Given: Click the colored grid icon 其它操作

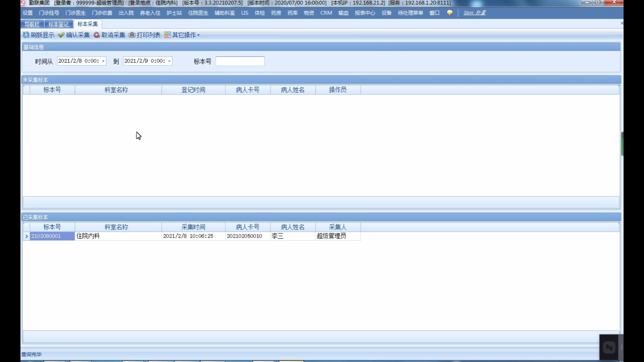Looking at the screenshot, I should 167,35.
